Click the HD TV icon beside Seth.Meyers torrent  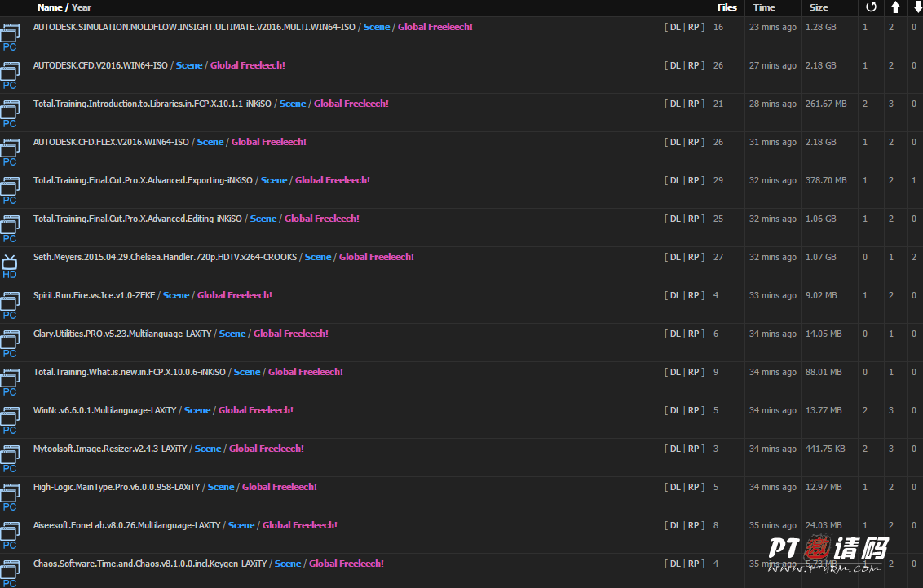click(x=10, y=267)
